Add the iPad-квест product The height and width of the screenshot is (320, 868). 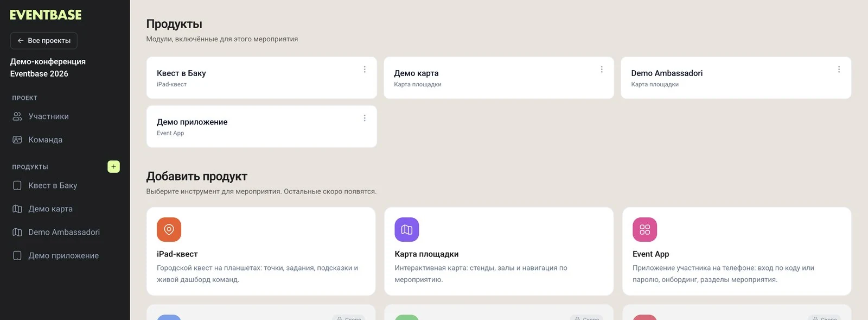click(261, 251)
